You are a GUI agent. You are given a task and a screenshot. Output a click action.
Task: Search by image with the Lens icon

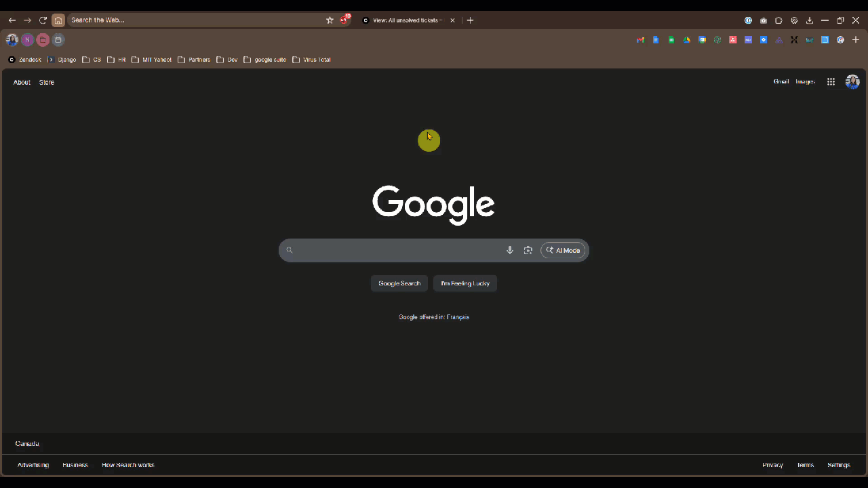pyautogui.click(x=528, y=250)
